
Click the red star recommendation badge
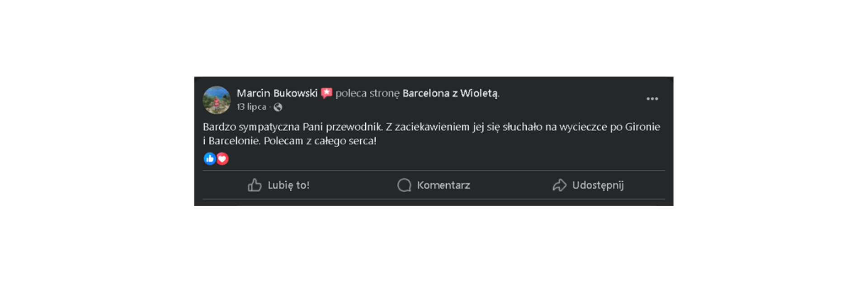pos(326,93)
